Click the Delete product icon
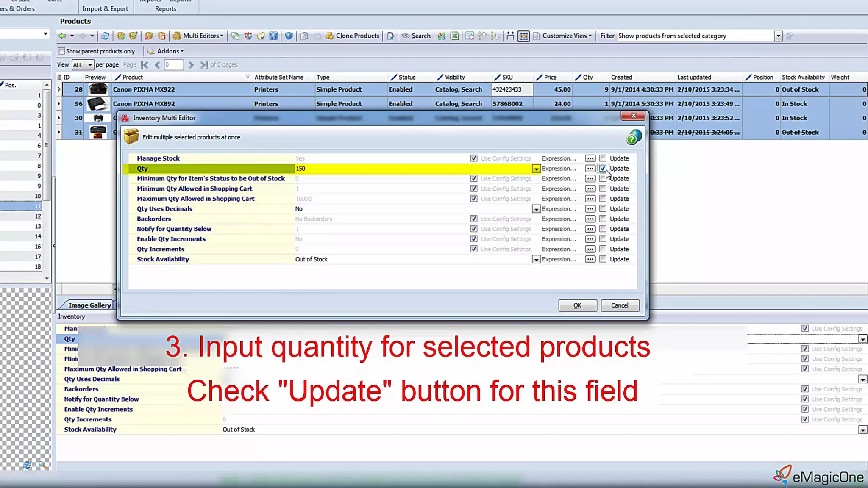 (x=161, y=36)
